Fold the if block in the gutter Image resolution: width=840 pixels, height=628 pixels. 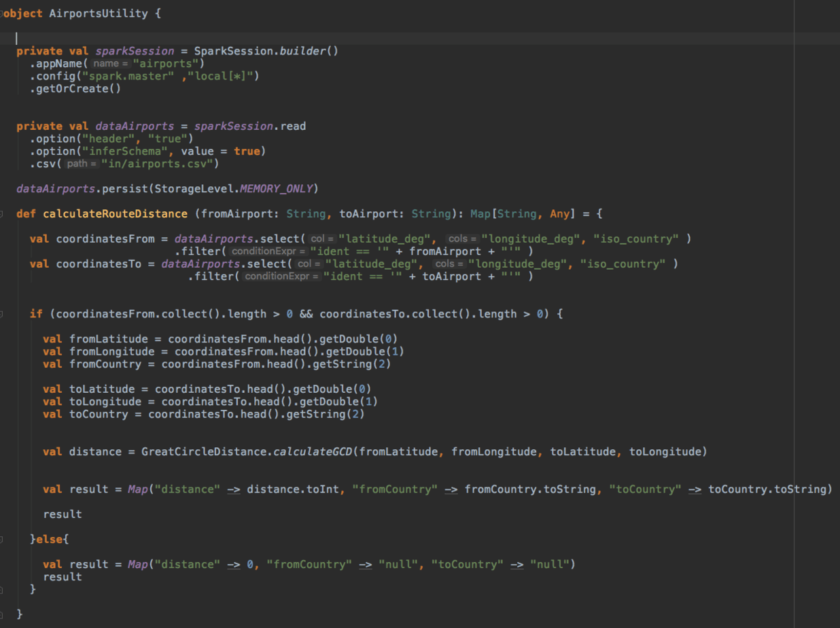(x=3, y=314)
